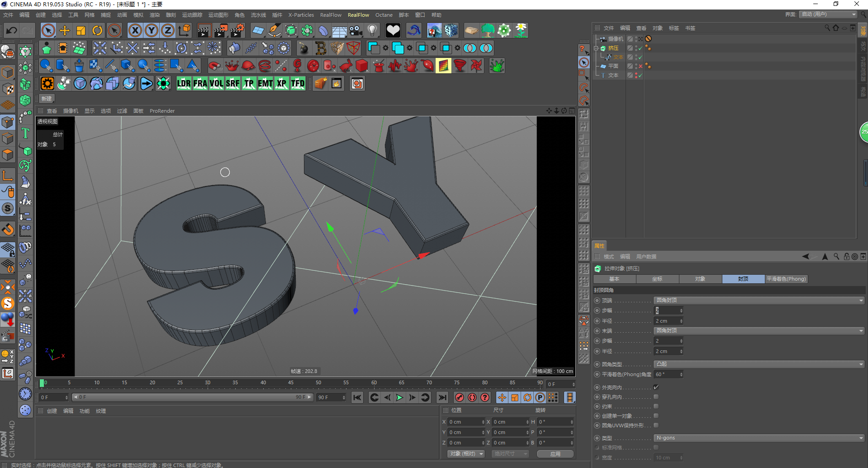Image resolution: width=868 pixels, height=468 pixels.
Task: Select the Move tool in the toolbar
Action: tap(65, 30)
